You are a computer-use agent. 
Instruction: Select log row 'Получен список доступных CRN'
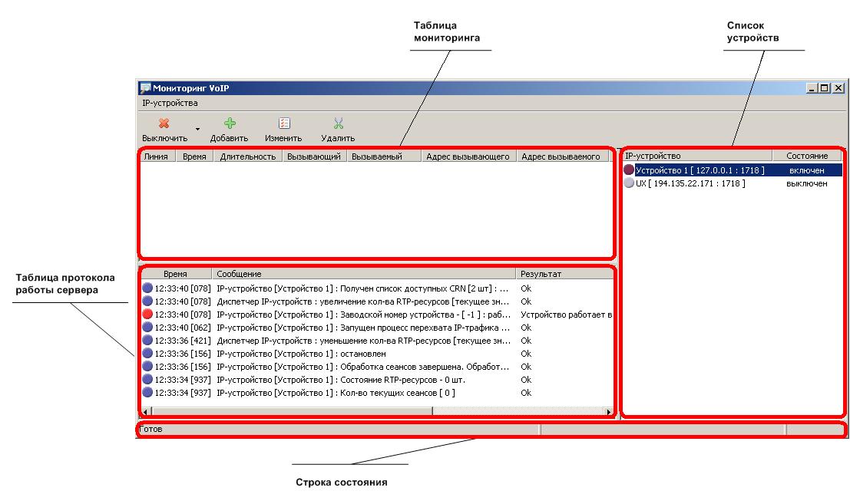377,288
